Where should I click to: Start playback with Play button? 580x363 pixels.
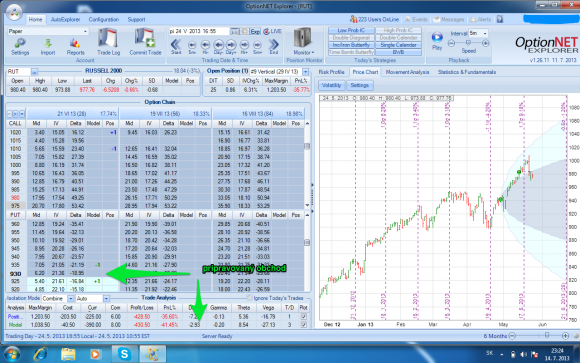tap(437, 37)
